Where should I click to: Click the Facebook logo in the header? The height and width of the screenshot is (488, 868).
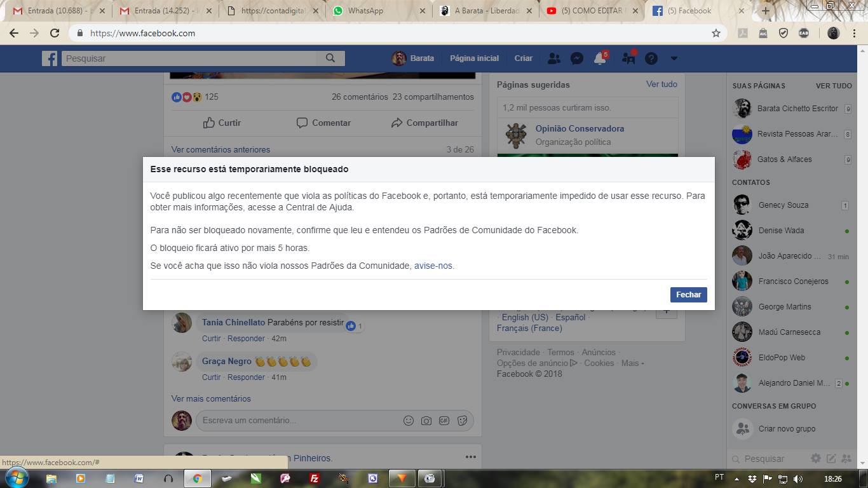[x=50, y=58]
